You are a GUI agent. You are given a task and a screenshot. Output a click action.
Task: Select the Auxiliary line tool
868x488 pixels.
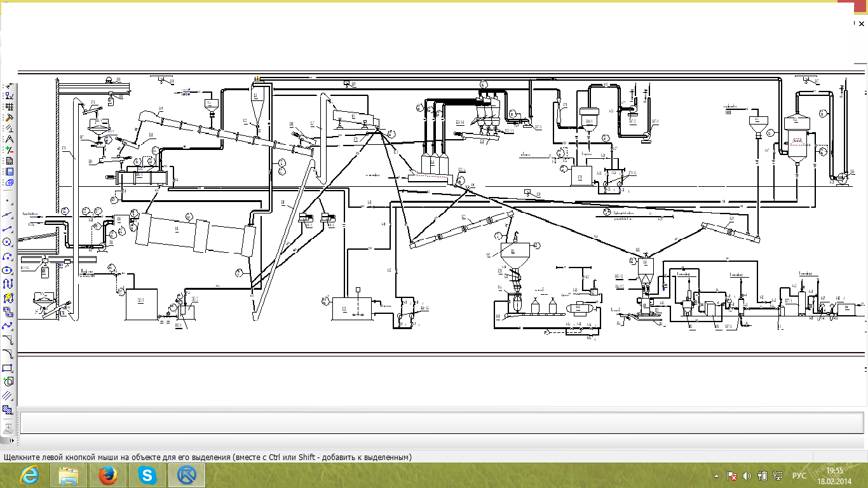click(x=8, y=215)
